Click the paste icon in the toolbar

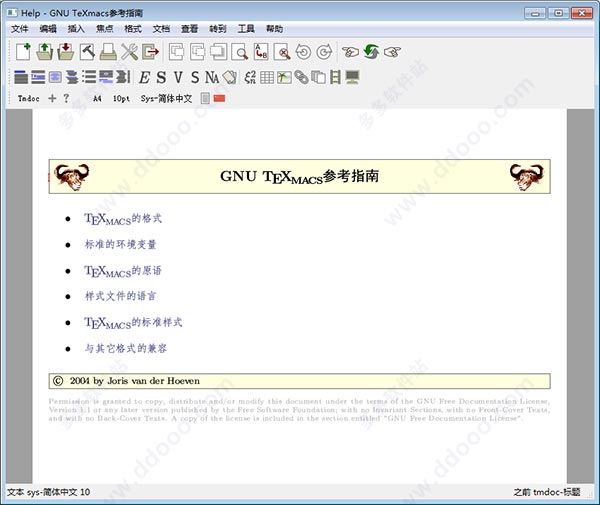(x=218, y=52)
